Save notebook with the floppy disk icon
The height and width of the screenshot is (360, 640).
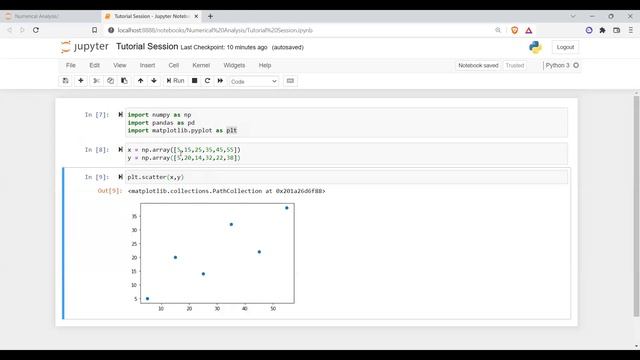point(65,81)
